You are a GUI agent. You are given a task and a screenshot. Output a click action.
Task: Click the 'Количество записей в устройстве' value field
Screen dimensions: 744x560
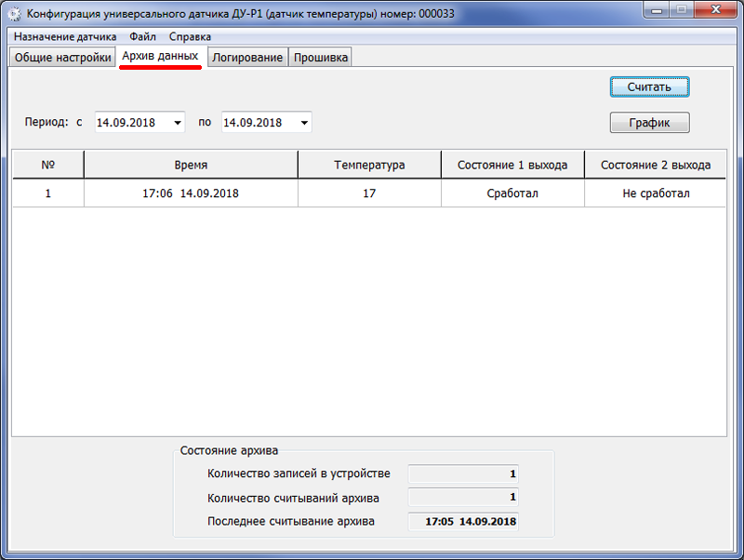tap(463, 473)
